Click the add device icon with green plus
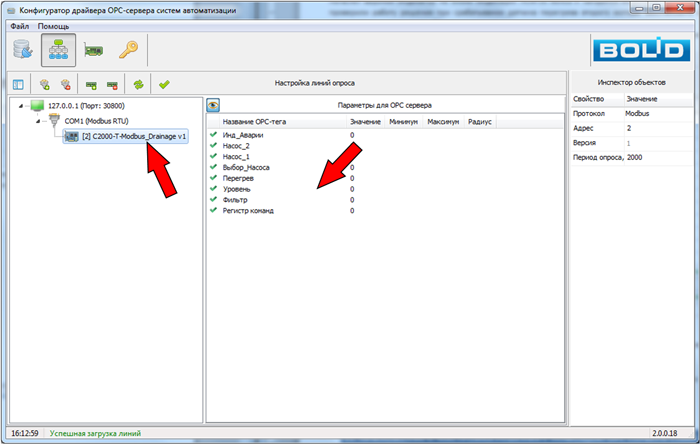 [x=91, y=85]
